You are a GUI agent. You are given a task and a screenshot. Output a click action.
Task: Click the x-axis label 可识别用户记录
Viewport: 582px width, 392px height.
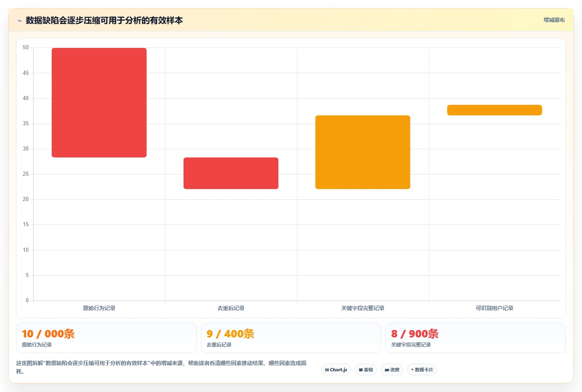click(494, 308)
